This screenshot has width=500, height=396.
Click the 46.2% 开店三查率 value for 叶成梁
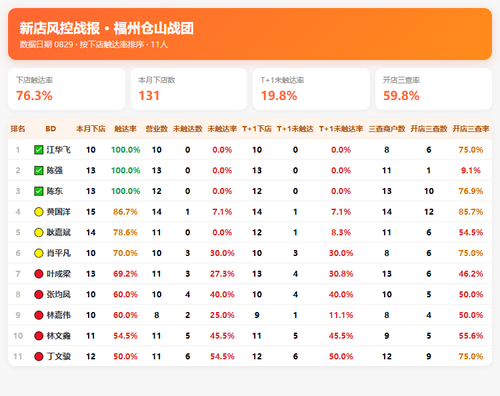point(471,274)
